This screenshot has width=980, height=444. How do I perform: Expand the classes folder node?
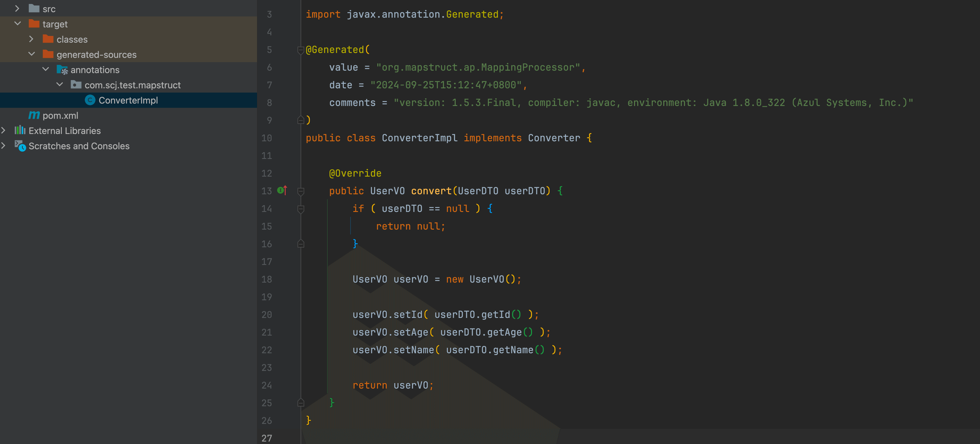[31, 39]
